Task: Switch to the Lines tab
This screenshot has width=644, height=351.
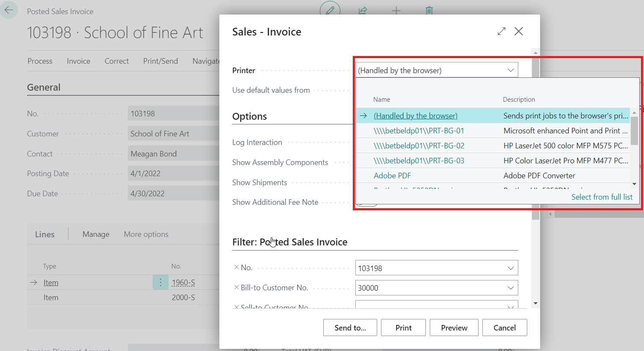Action: [x=45, y=234]
